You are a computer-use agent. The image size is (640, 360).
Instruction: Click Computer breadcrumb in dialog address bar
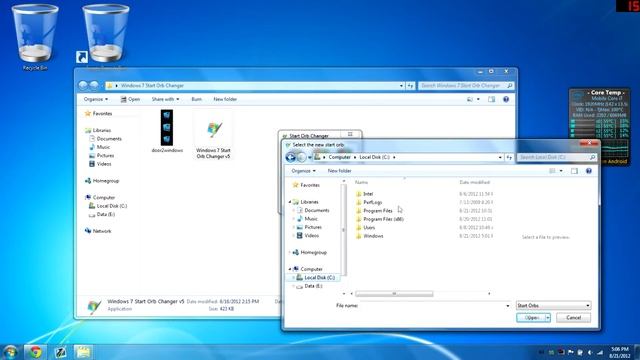339,157
